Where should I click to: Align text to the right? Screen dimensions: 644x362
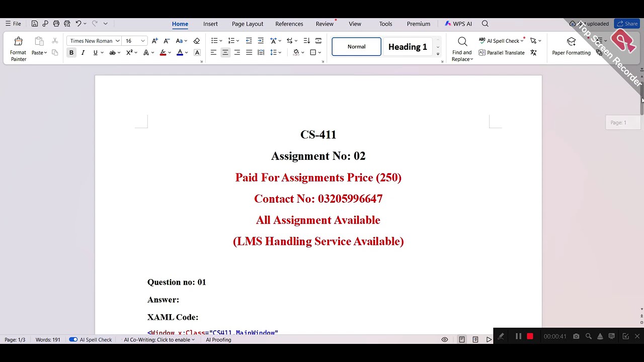(x=237, y=52)
